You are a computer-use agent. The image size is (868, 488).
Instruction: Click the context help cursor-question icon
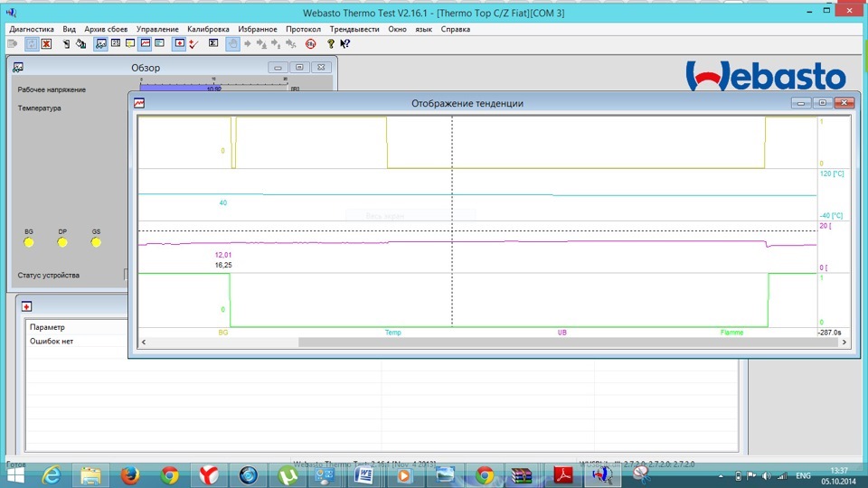click(344, 43)
